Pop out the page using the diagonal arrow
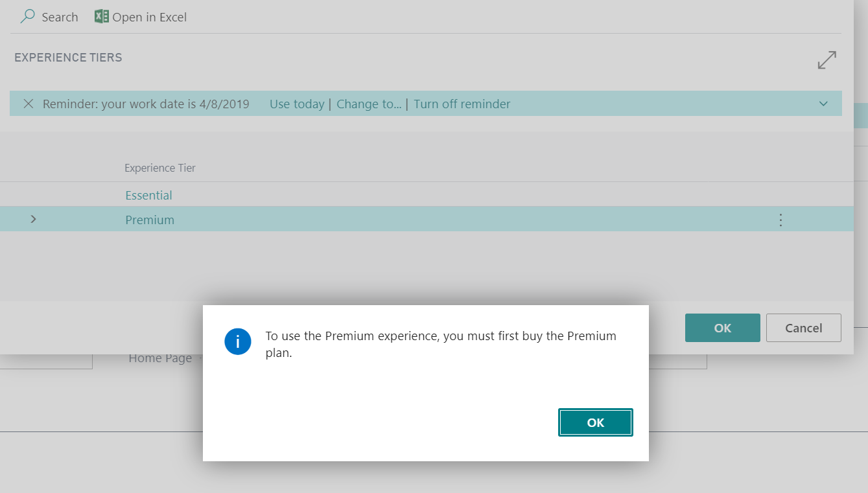Image resolution: width=868 pixels, height=493 pixels. [827, 60]
